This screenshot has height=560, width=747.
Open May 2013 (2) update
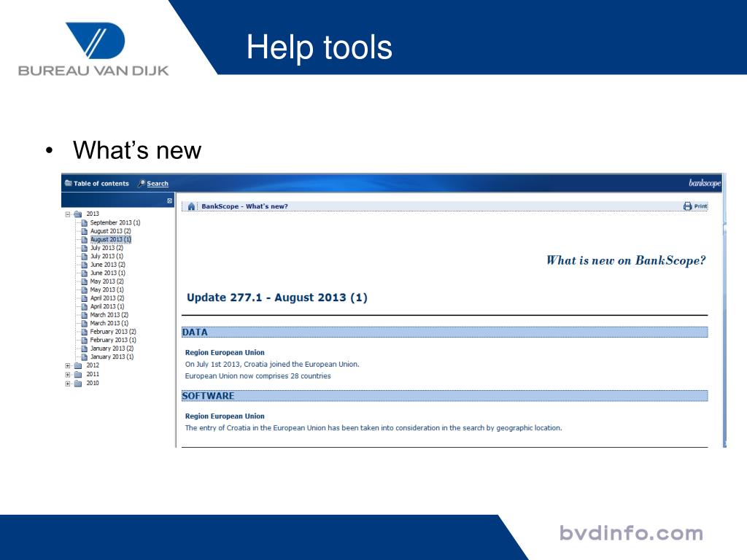[x=107, y=281]
